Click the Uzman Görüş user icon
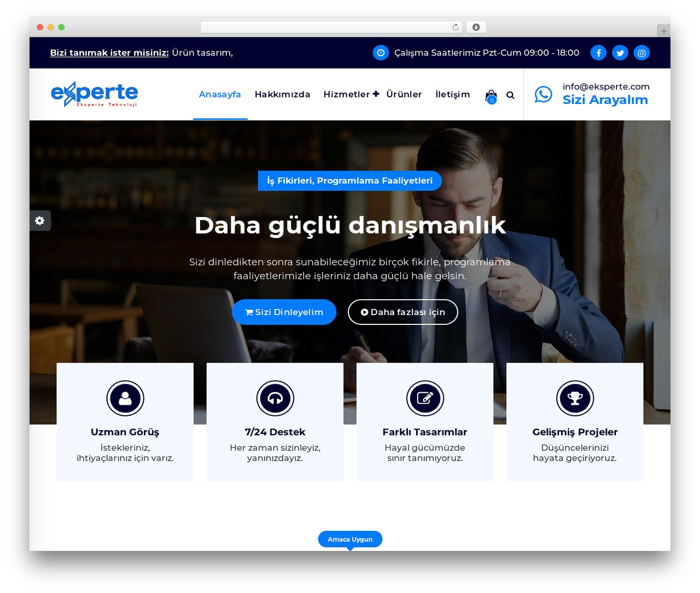Screen dimensions: 700x593 click(x=125, y=398)
